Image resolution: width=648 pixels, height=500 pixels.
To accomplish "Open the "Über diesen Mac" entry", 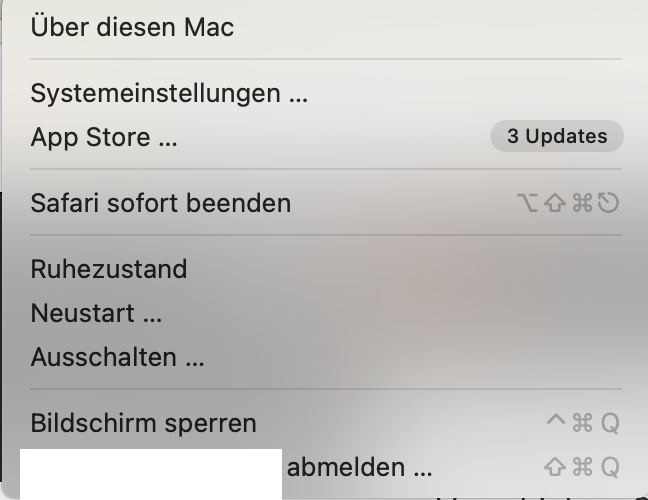I will (132, 27).
